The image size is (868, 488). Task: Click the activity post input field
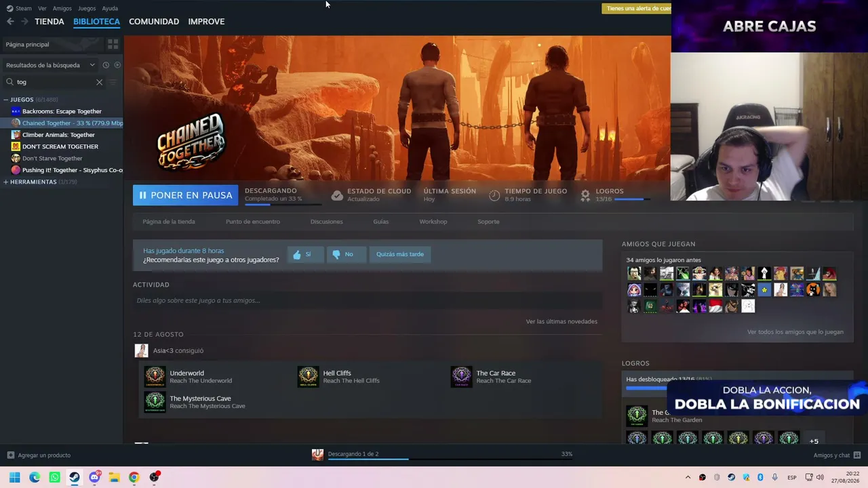[x=367, y=300]
